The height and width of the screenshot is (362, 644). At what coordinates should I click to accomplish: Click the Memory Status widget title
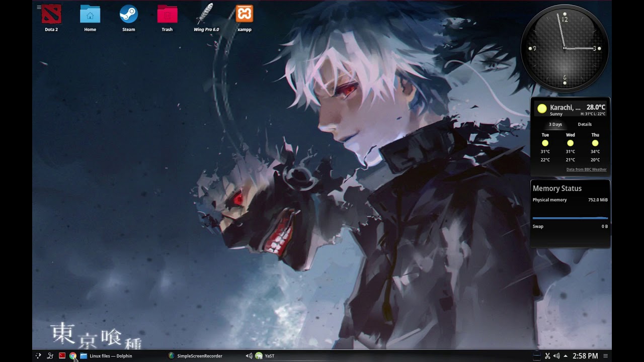(557, 189)
